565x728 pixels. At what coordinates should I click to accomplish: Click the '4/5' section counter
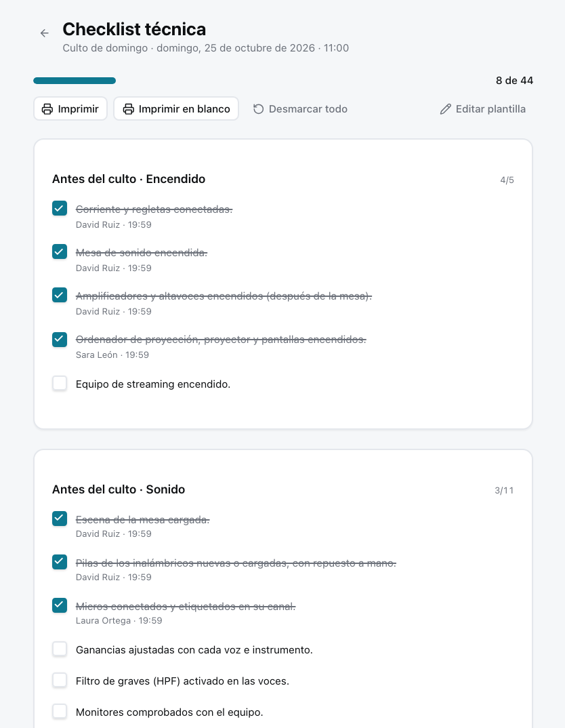(507, 180)
